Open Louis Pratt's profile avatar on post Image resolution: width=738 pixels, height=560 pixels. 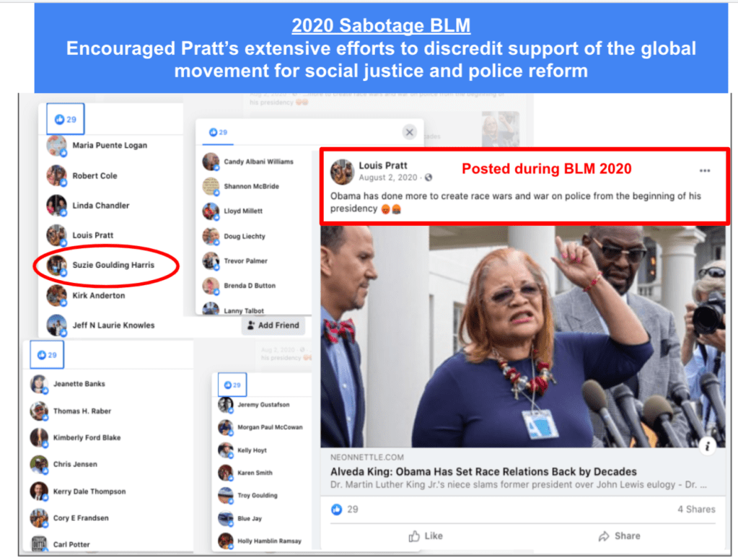342,172
